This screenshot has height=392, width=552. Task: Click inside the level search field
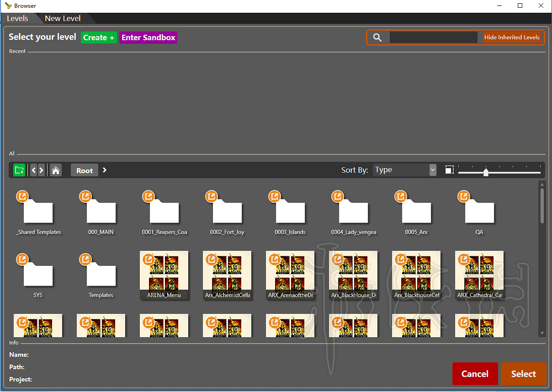pos(433,37)
